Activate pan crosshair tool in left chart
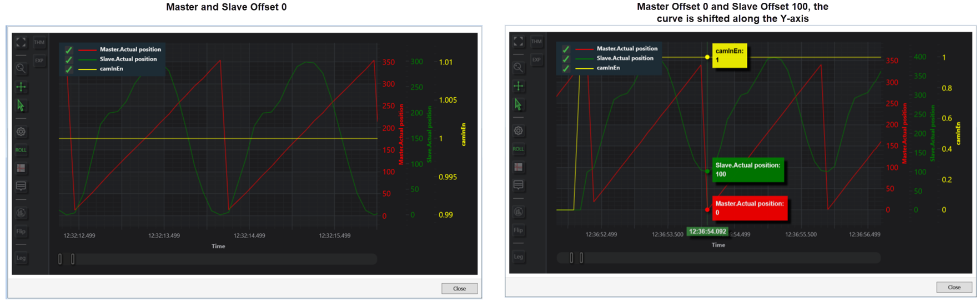The image size is (980, 301). pos(21,87)
